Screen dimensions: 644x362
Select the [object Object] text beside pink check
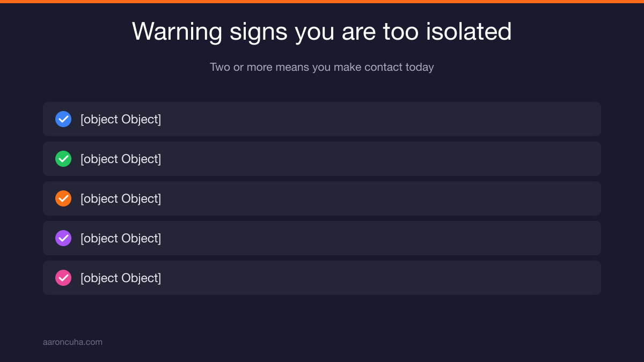(x=121, y=278)
